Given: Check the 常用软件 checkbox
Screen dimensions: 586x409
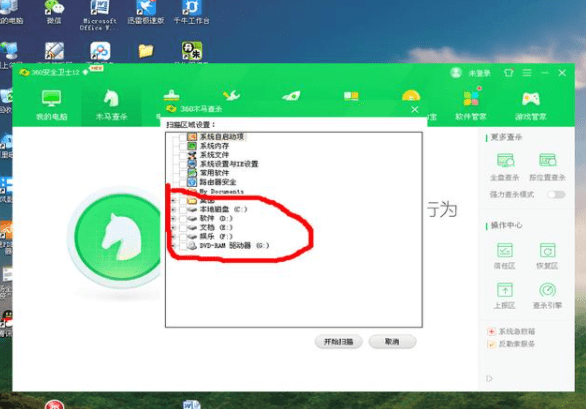Looking at the screenshot, I should click(182, 173).
